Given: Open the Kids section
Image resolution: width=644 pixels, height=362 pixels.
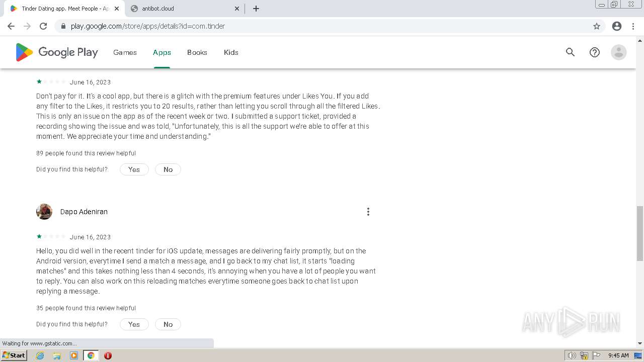Looking at the screenshot, I should click(231, 52).
